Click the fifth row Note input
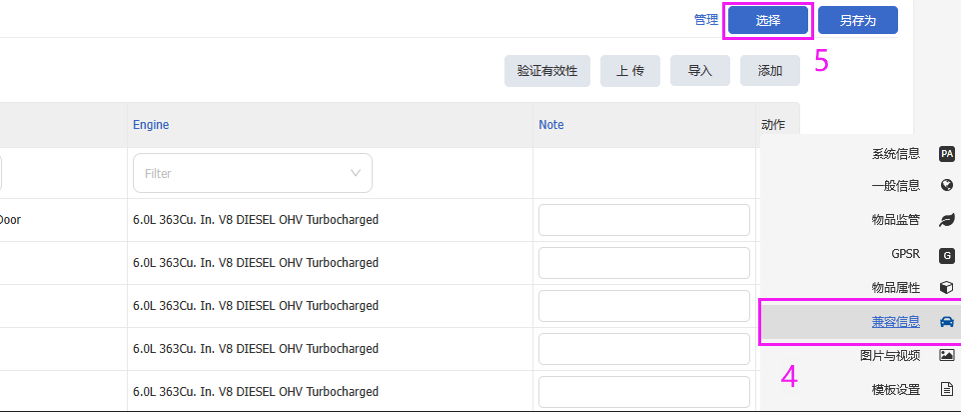Image resolution: width=961 pixels, height=412 pixels. pos(644,391)
